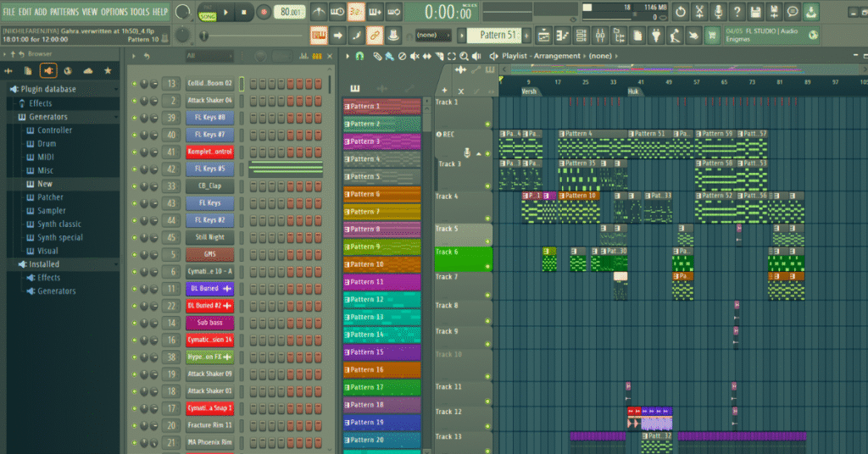This screenshot has height=454, width=868.
Task: Open the Piano roll view button
Action: 563,36
